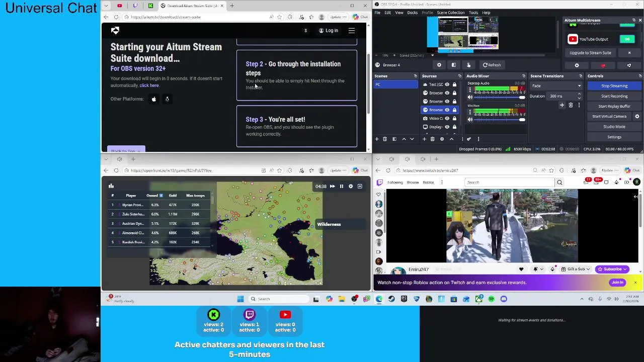Open OBS Tools menu
The height and width of the screenshot is (362, 644).
473,13
